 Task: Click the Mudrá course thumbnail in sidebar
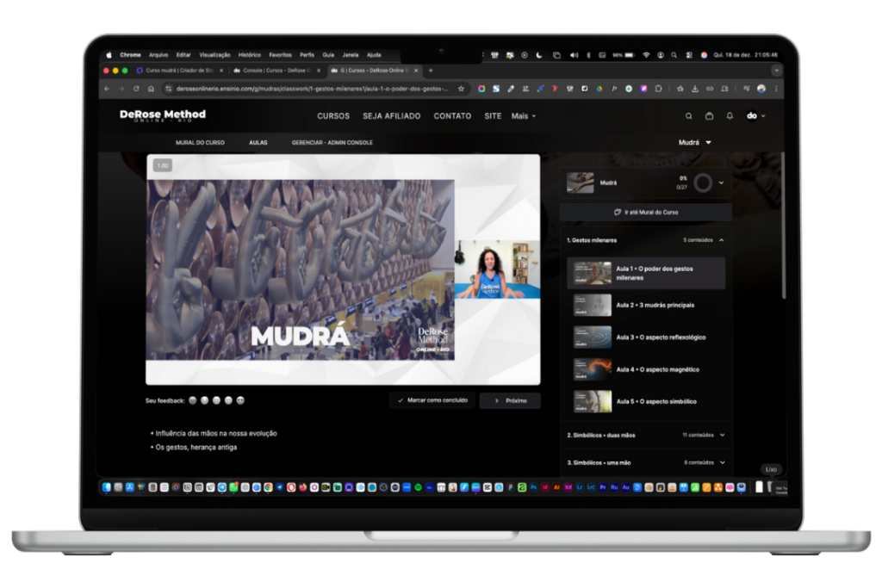580,183
